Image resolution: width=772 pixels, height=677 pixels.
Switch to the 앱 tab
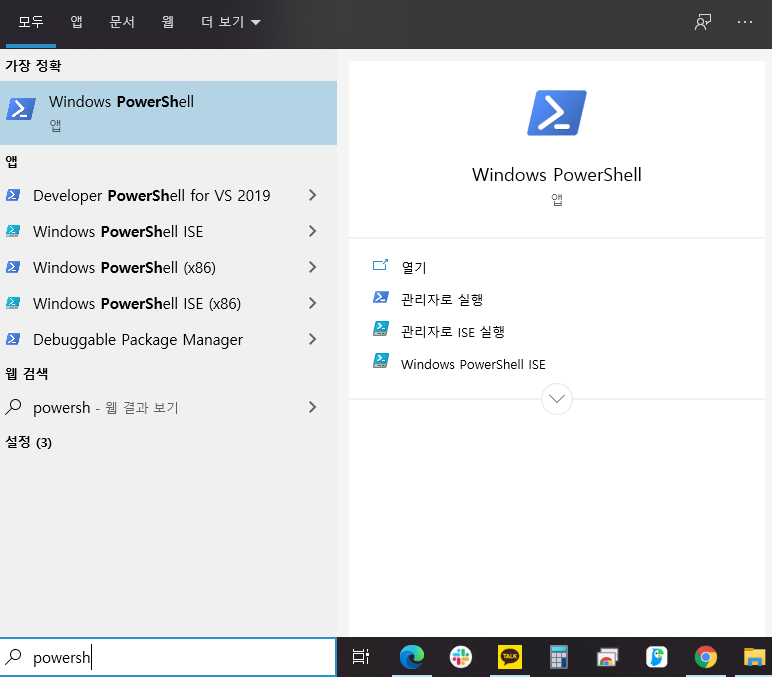tap(76, 22)
